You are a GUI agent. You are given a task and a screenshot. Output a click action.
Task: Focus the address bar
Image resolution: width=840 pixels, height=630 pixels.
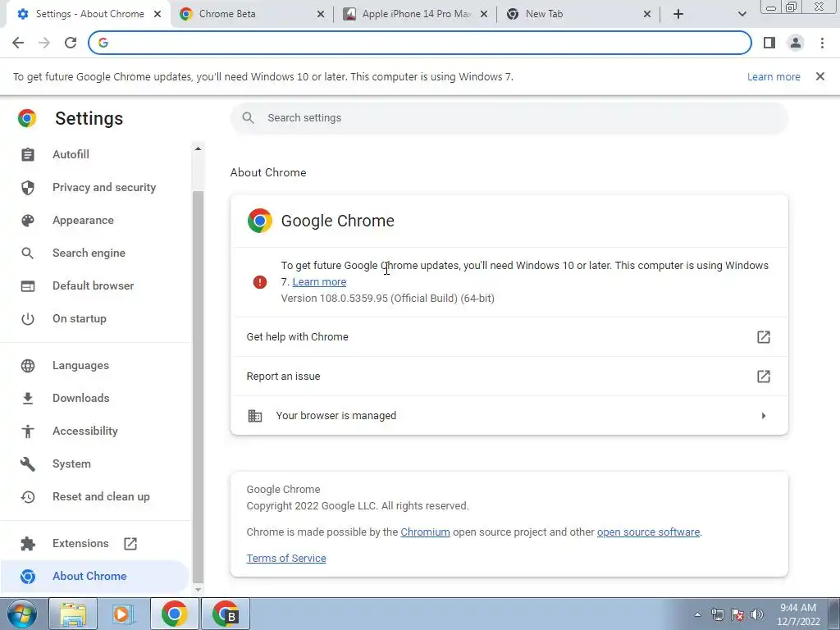click(x=420, y=43)
